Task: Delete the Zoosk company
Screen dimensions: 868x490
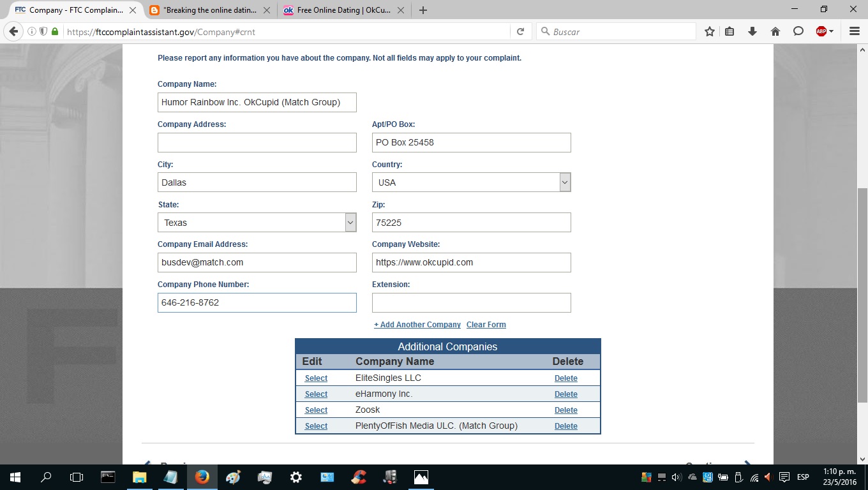Action: [566, 410]
